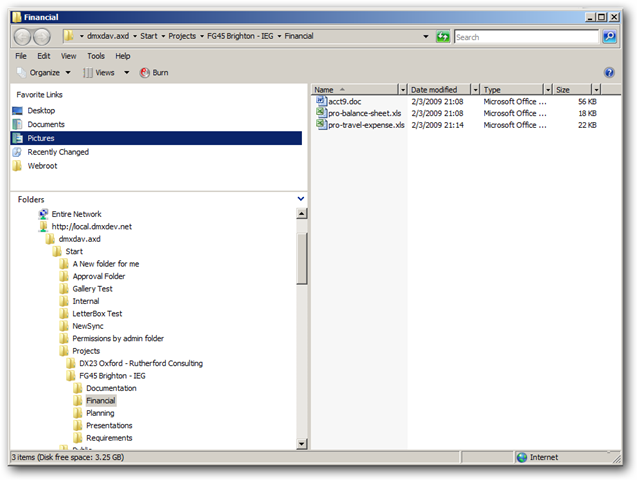Sort by the Date modified column header

tap(440, 89)
